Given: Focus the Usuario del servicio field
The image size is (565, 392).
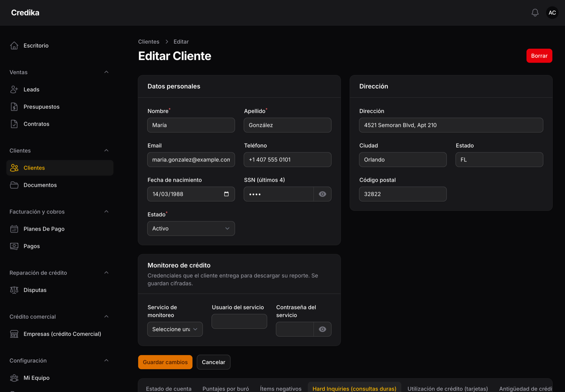Looking at the screenshot, I should pos(239,321).
